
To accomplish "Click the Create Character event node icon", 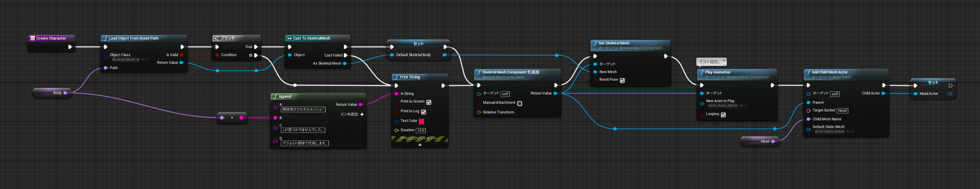I will 33,38.
